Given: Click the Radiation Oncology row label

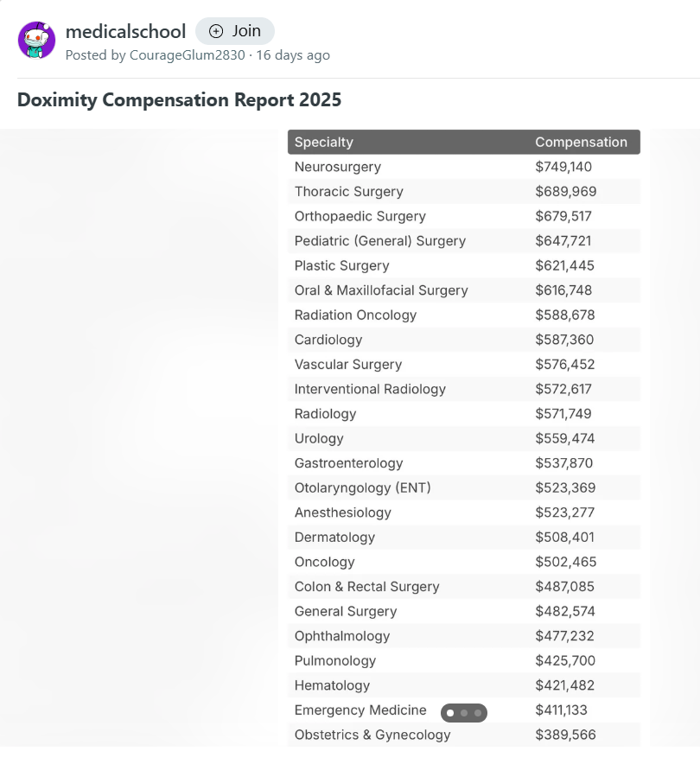Looking at the screenshot, I should click(355, 315).
